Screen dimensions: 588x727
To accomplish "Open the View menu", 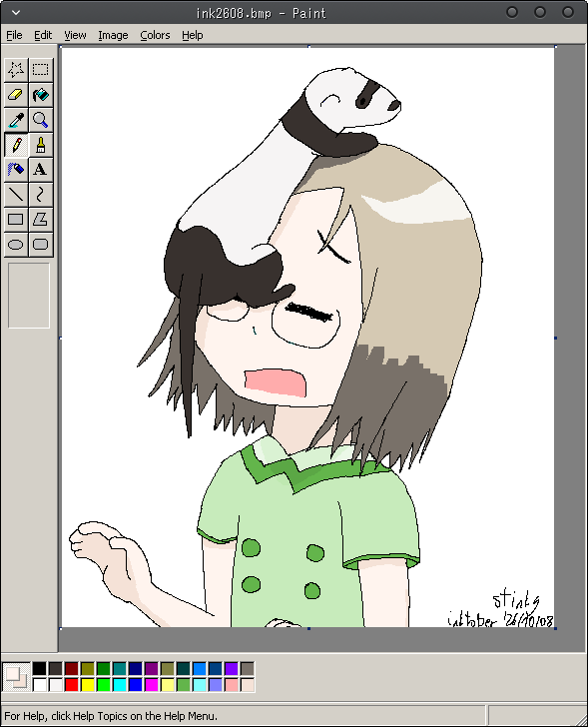I will click(x=75, y=35).
